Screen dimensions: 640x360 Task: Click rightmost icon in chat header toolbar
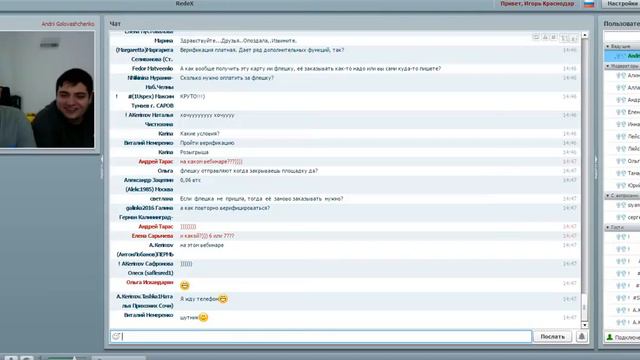pyautogui.click(x=573, y=38)
